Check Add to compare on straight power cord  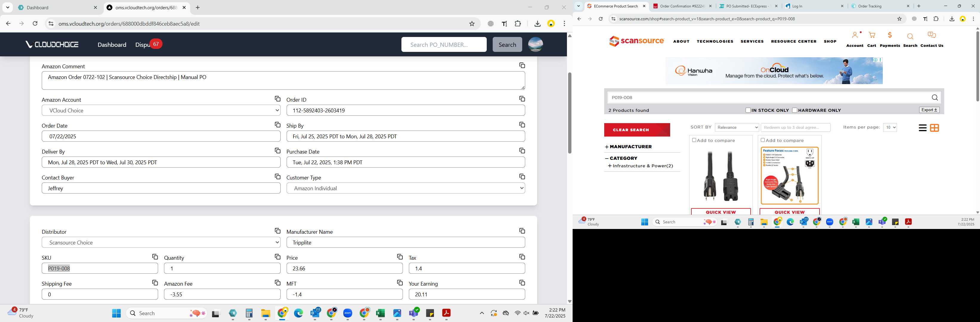[x=694, y=140]
